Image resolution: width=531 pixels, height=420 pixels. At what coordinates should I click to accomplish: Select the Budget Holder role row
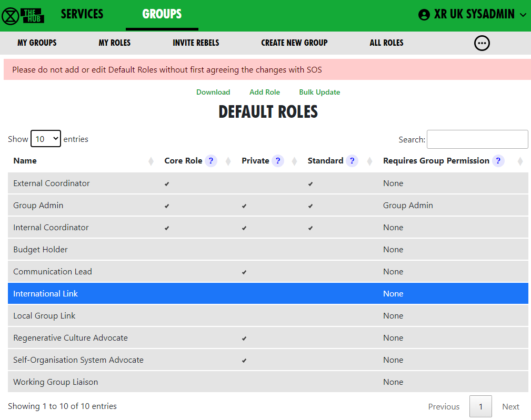pyautogui.click(x=268, y=250)
